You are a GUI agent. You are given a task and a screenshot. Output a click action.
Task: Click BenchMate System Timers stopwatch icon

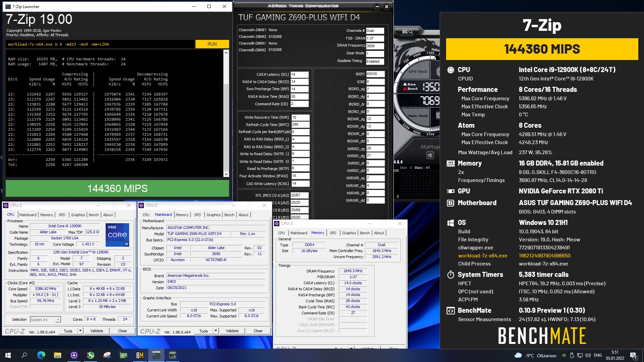click(450, 275)
